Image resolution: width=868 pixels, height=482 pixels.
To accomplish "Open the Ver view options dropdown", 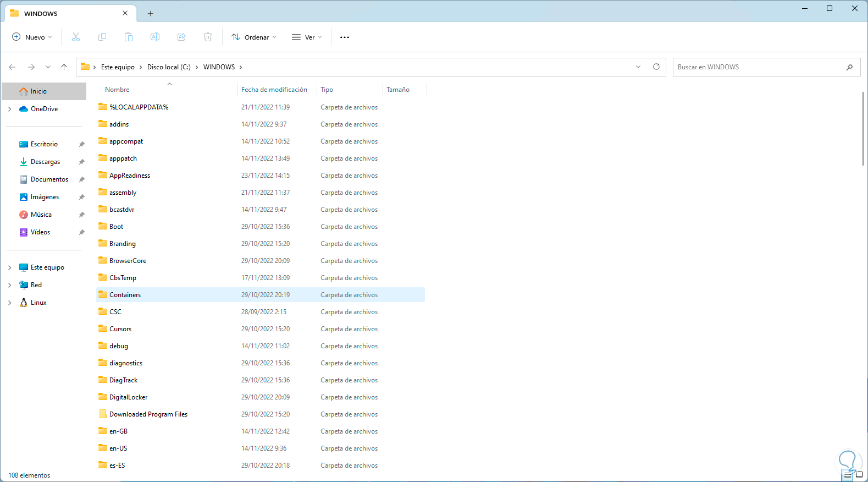I will pos(307,37).
